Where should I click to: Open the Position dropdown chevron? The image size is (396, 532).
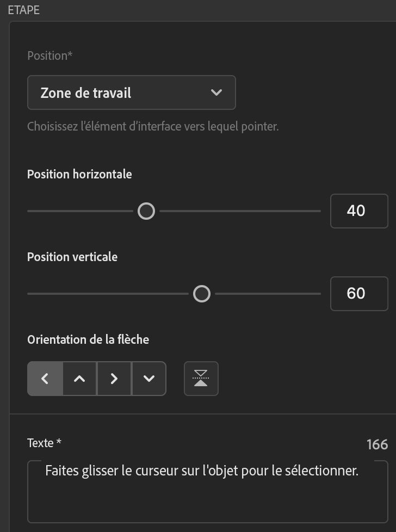click(x=216, y=92)
